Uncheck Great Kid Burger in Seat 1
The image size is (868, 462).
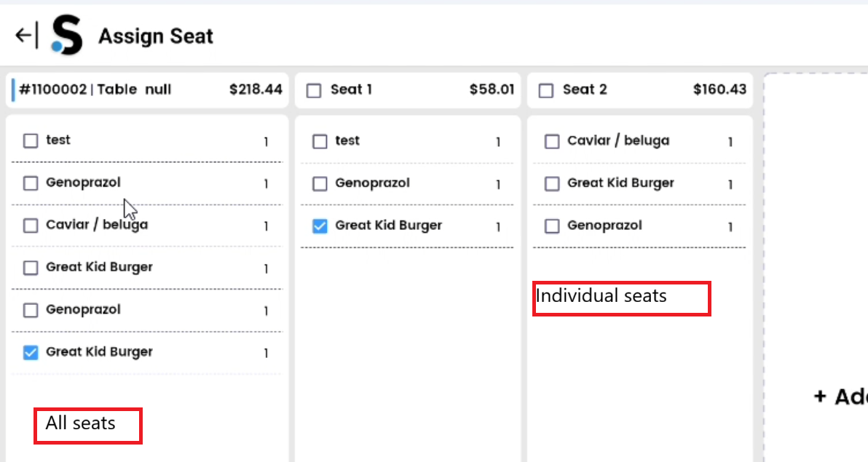click(319, 226)
